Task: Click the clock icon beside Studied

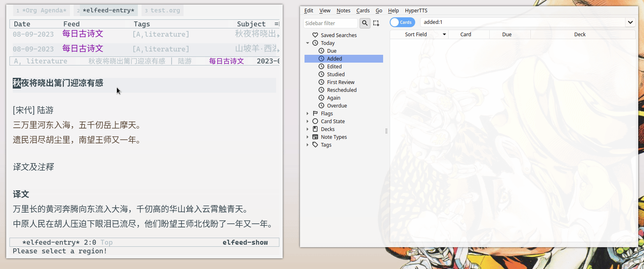Action: coord(321,74)
